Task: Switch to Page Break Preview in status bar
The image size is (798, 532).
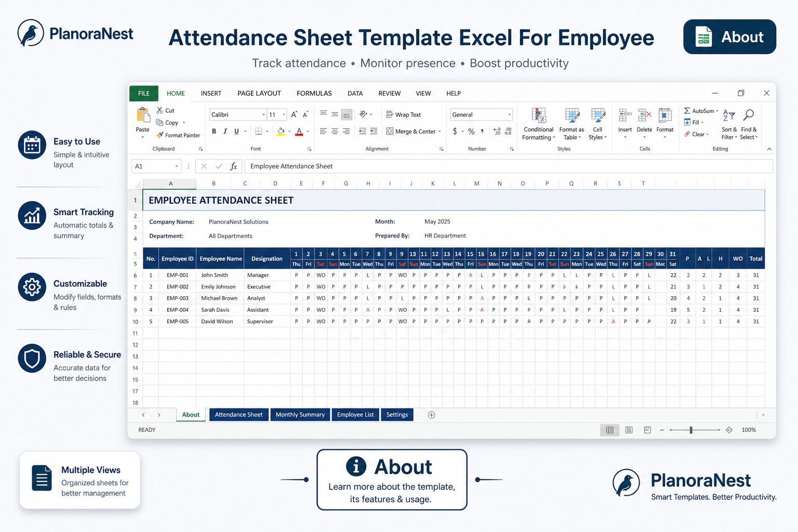Action: pyautogui.click(x=647, y=430)
